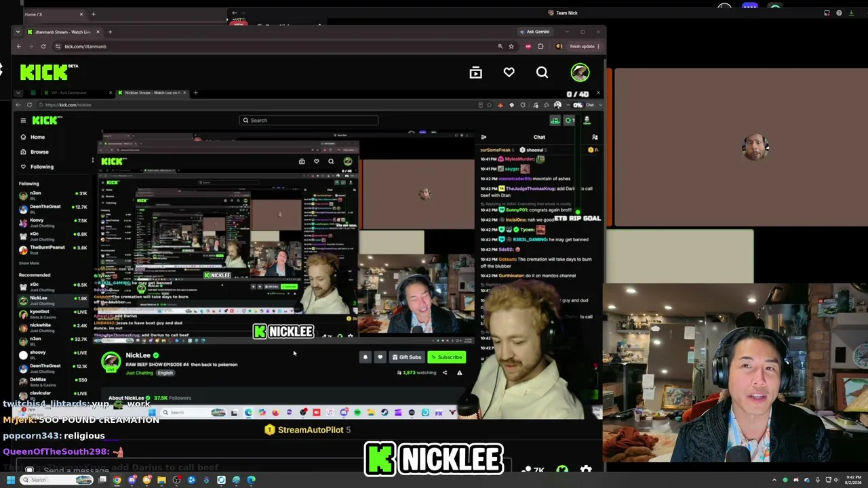Switch to the NickLee Stream tab
Screen dimensions: 868x488
[152, 93]
